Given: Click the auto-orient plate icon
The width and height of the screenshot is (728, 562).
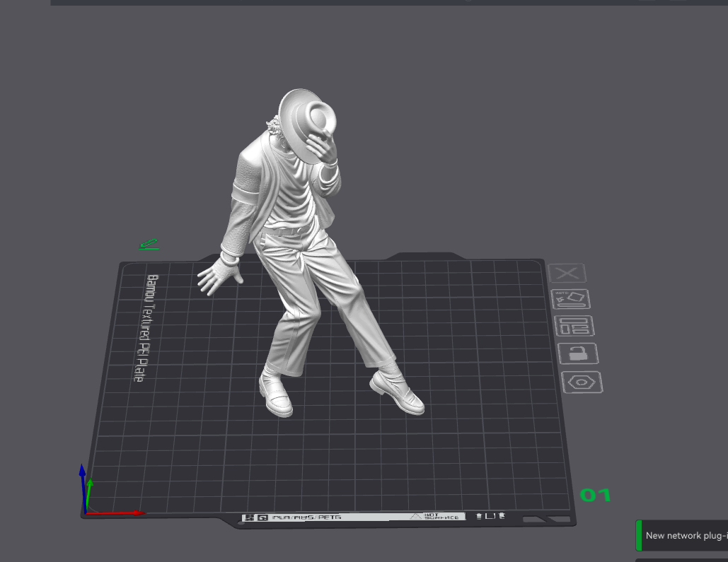Looking at the screenshot, I should (571, 299).
